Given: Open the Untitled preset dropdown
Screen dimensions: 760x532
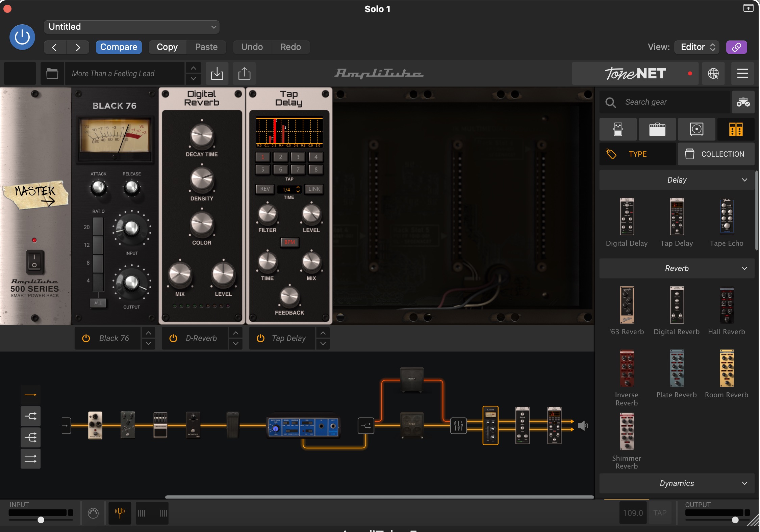Looking at the screenshot, I should (131, 27).
